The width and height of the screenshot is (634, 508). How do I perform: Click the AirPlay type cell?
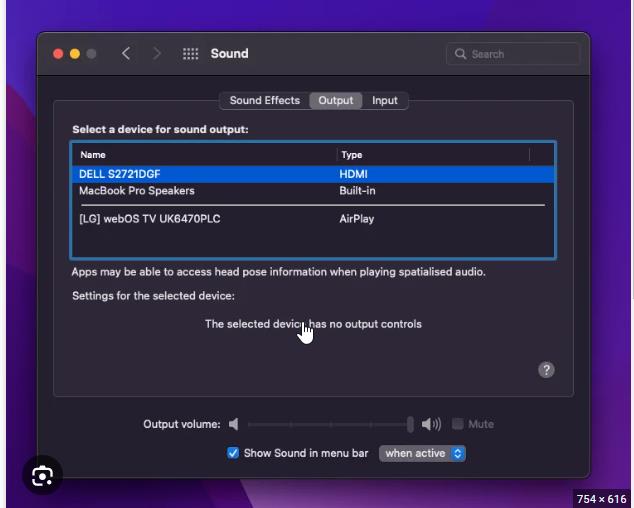(357, 219)
